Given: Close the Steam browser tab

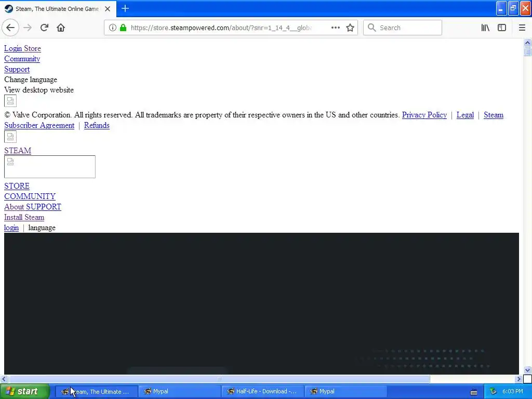Looking at the screenshot, I should click(108, 9).
